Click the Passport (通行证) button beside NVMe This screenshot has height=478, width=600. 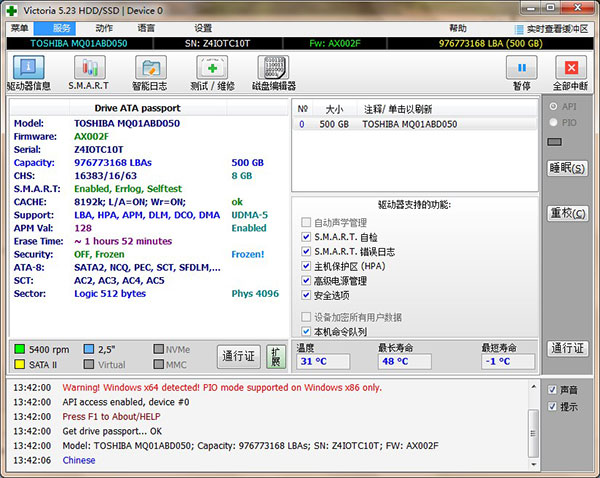[x=237, y=356]
